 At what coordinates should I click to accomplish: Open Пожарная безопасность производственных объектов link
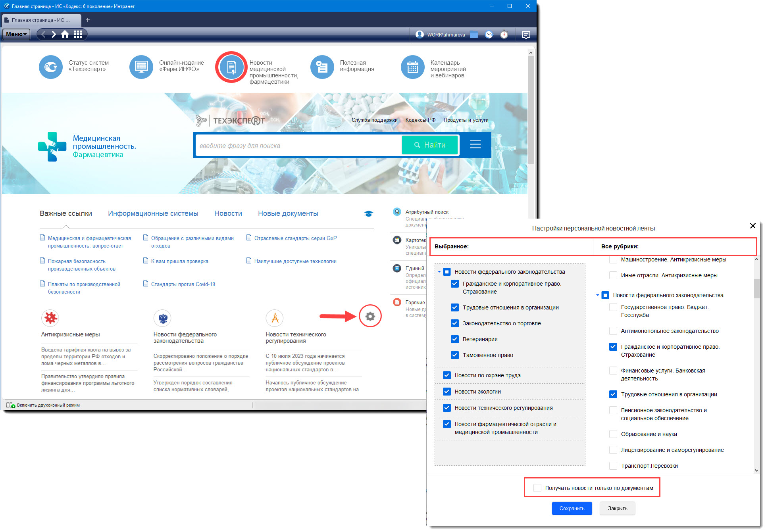(x=82, y=265)
